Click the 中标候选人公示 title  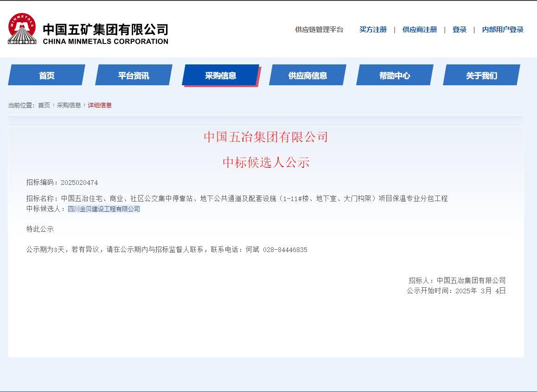[266, 163]
